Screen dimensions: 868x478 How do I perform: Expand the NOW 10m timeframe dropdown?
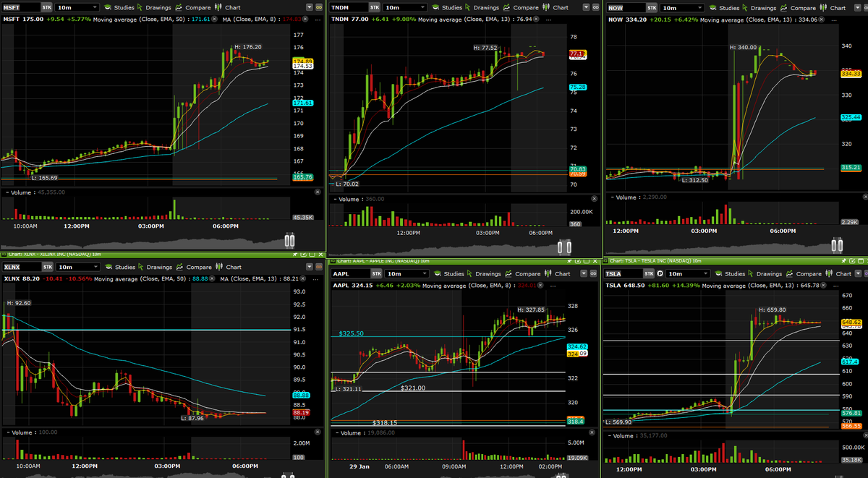(x=682, y=7)
